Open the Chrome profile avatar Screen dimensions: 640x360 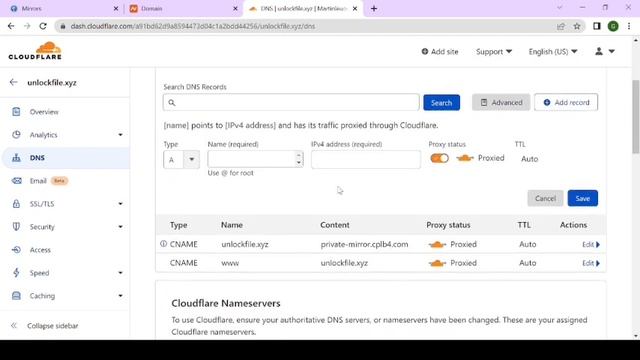613,26
